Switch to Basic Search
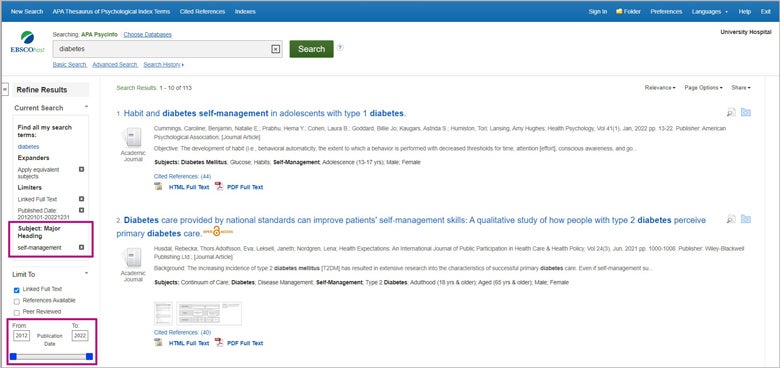This screenshot has height=368, width=780. pyautogui.click(x=70, y=65)
